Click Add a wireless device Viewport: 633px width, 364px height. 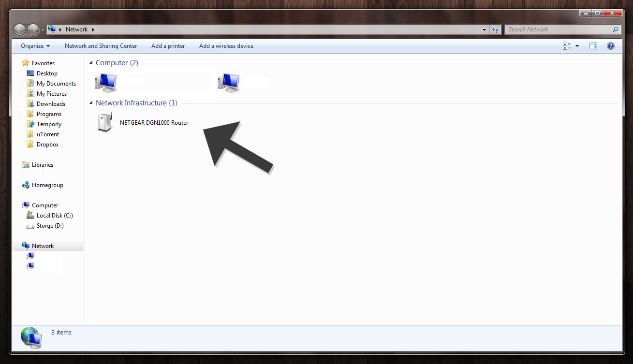pos(226,46)
